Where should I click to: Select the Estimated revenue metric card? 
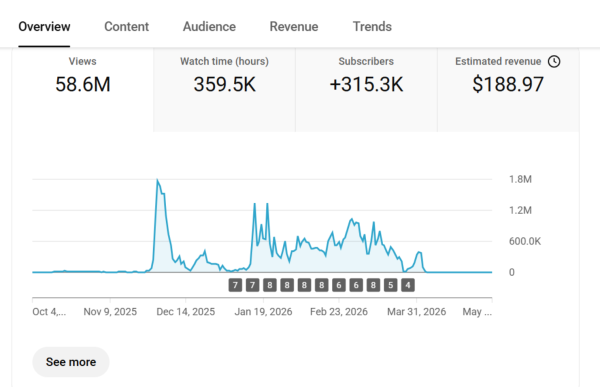tap(508, 90)
